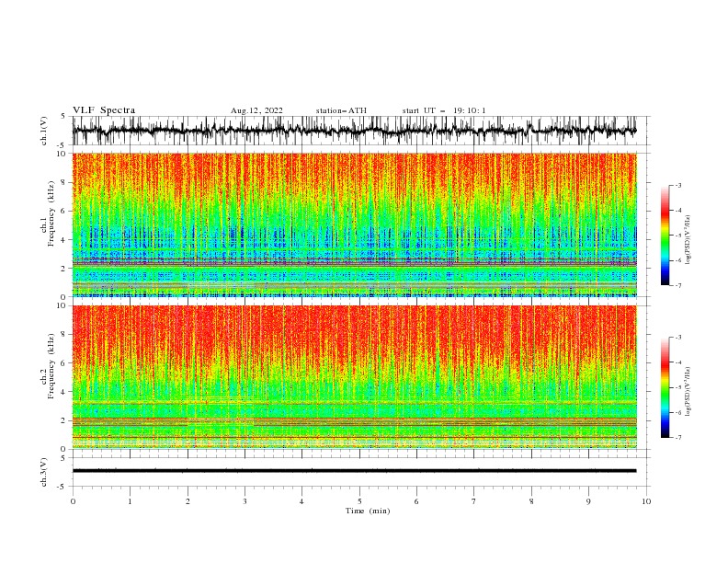Click the ch.1 'Frequency (kHz)' axis label
The height and width of the screenshot is (563, 728).
click(51, 213)
